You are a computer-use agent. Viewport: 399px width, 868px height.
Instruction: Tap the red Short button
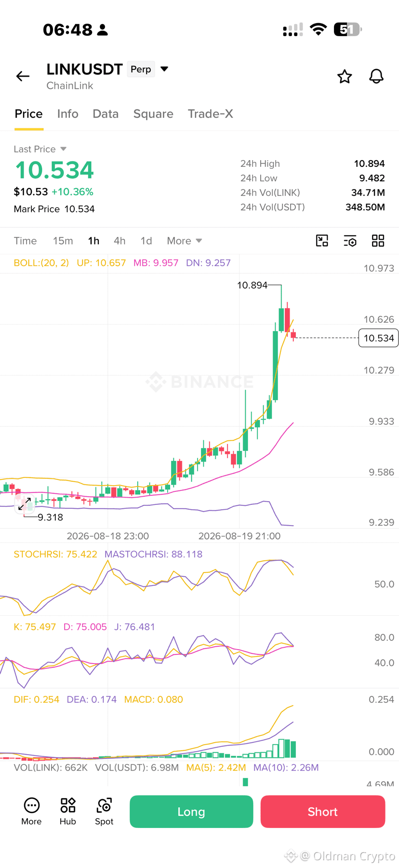click(x=323, y=812)
